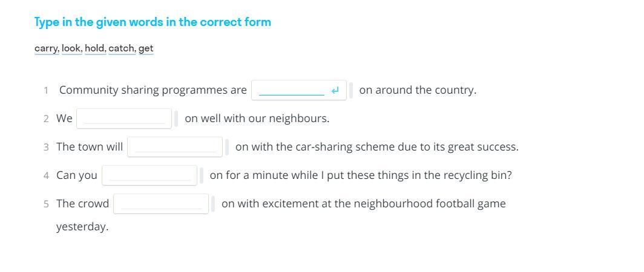Click the blank after 'Can you'

(149, 175)
